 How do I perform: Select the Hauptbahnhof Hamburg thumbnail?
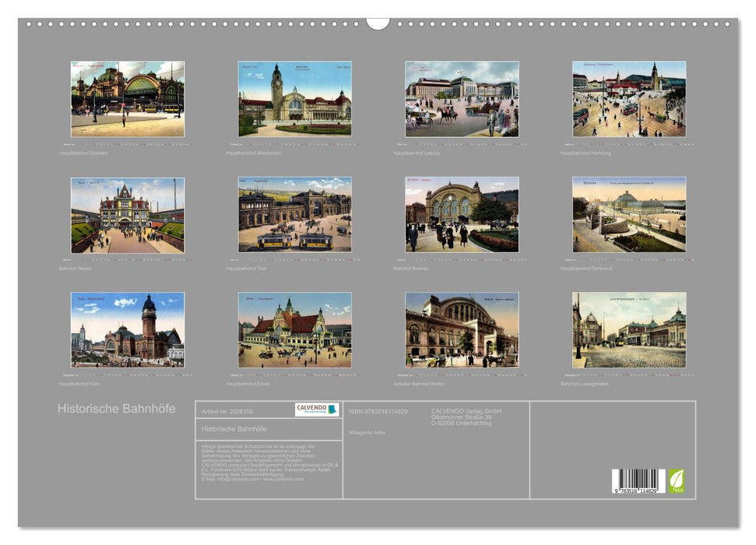click(629, 99)
